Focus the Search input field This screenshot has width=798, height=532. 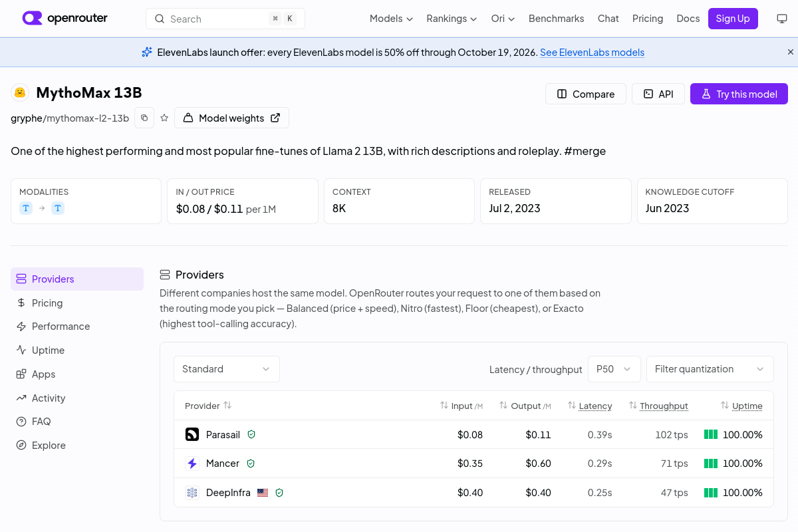pos(225,19)
